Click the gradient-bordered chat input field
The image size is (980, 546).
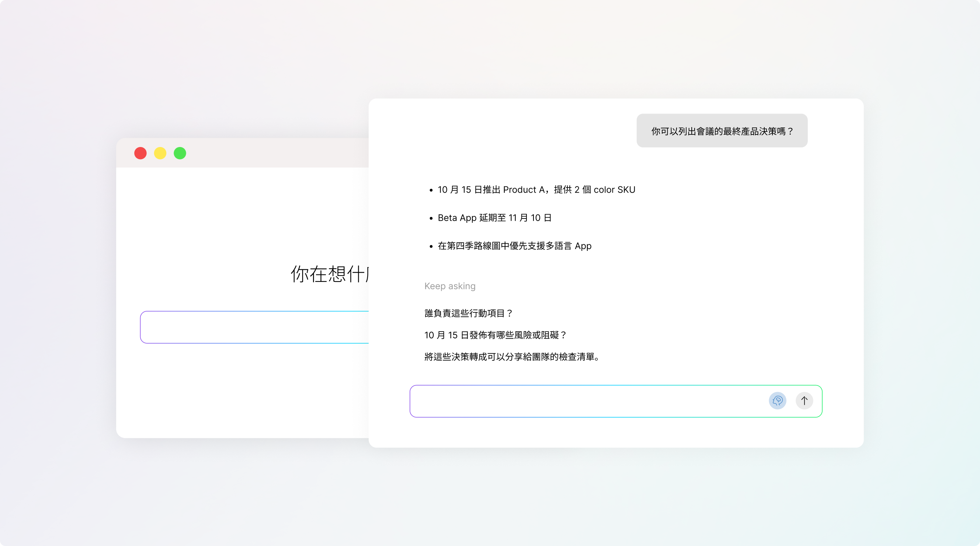(x=586, y=401)
